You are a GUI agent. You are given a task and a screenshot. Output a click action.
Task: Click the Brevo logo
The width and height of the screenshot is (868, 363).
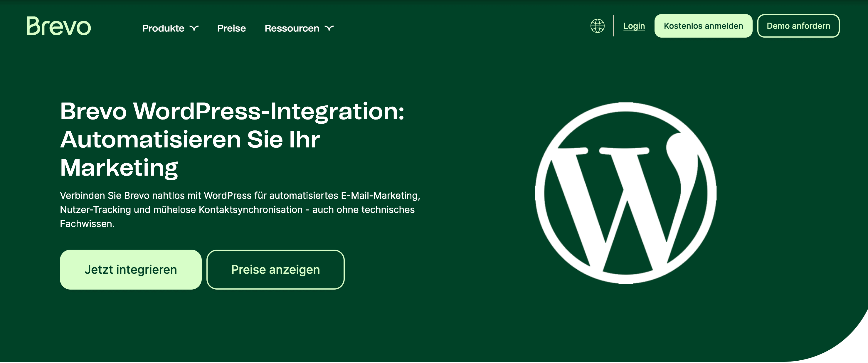tap(59, 26)
